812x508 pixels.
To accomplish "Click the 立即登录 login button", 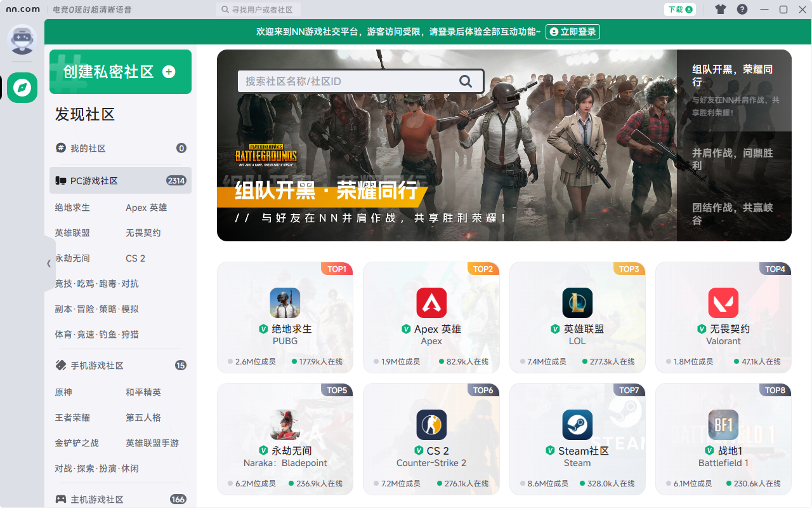I will [x=572, y=31].
